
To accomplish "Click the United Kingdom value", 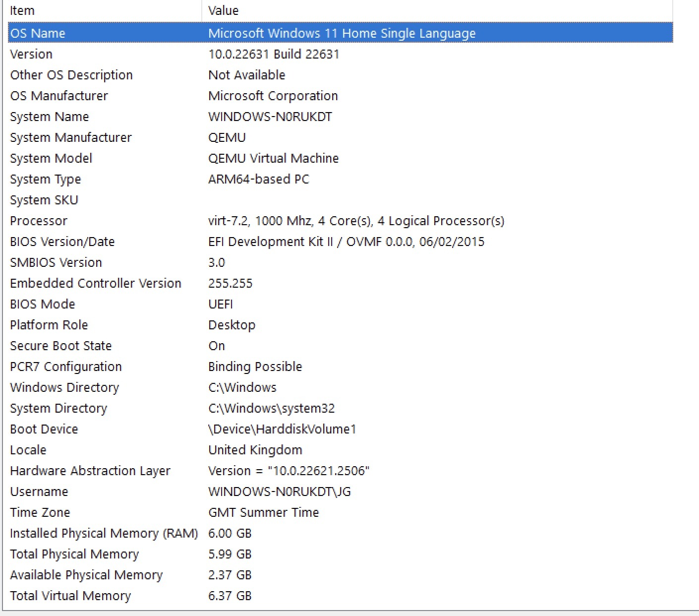I will [x=255, y=450].
